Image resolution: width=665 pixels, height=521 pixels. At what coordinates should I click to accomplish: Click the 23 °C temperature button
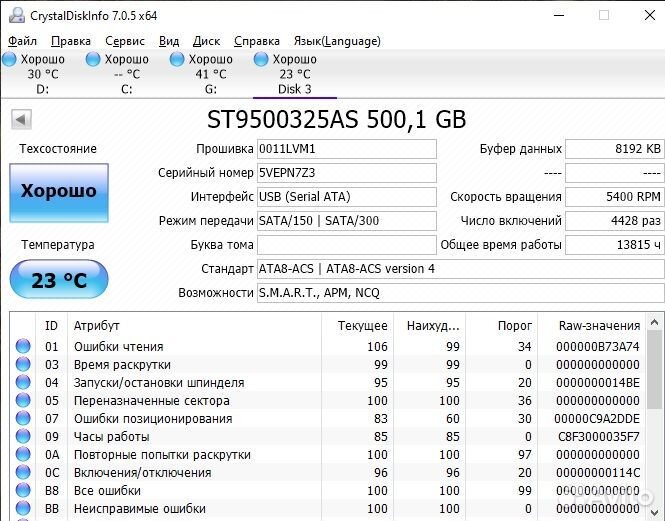coord(59,280)
